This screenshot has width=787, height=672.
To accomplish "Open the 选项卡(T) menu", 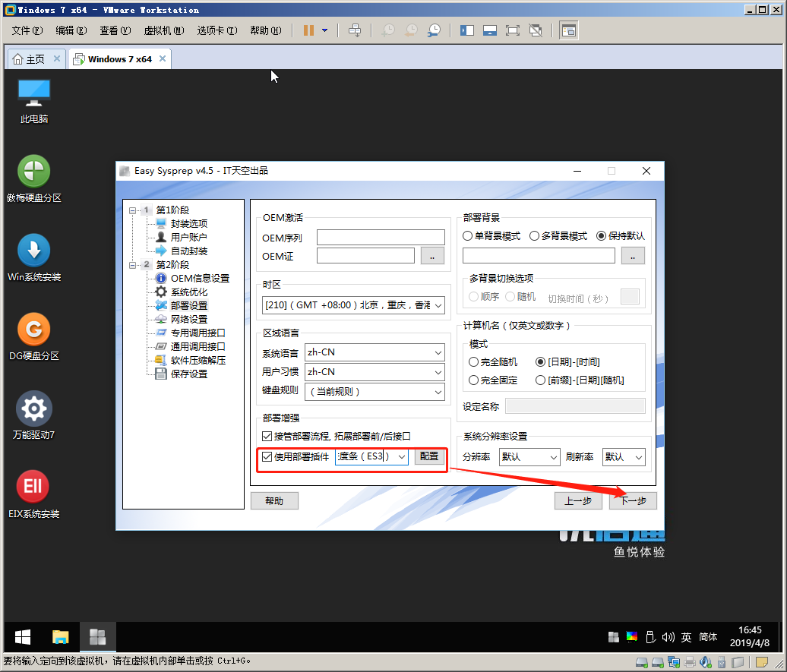I will click(x=217, y=30).
